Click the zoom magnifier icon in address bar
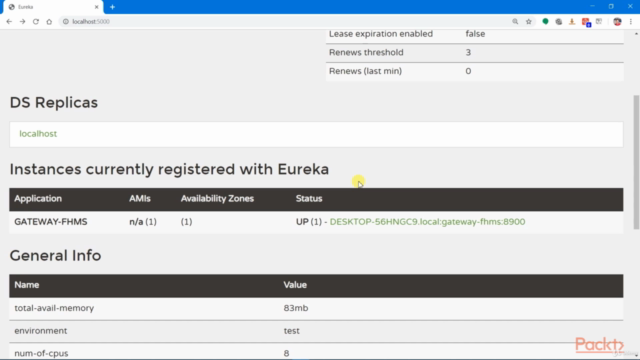 tap(515, 22)
